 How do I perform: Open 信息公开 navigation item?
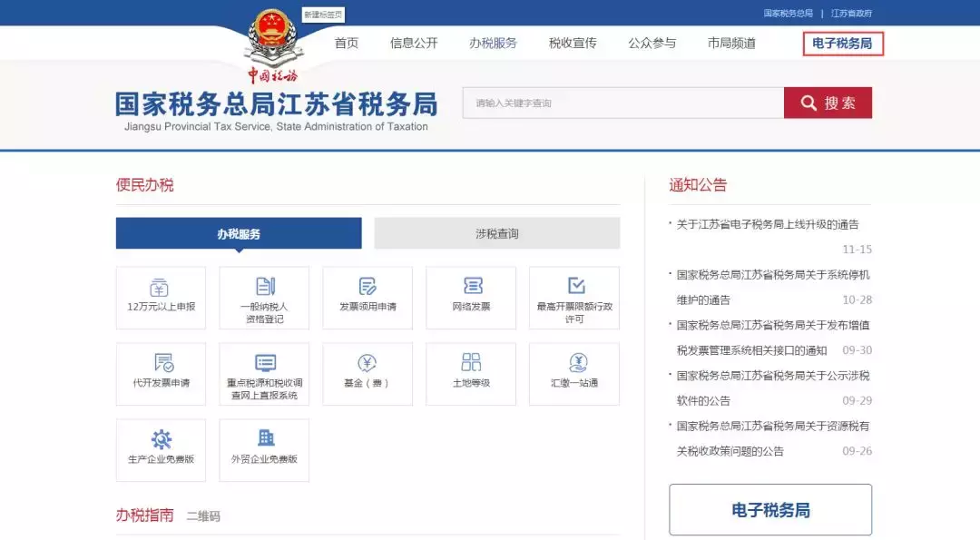pyautogui.click(x=414, y=44)
